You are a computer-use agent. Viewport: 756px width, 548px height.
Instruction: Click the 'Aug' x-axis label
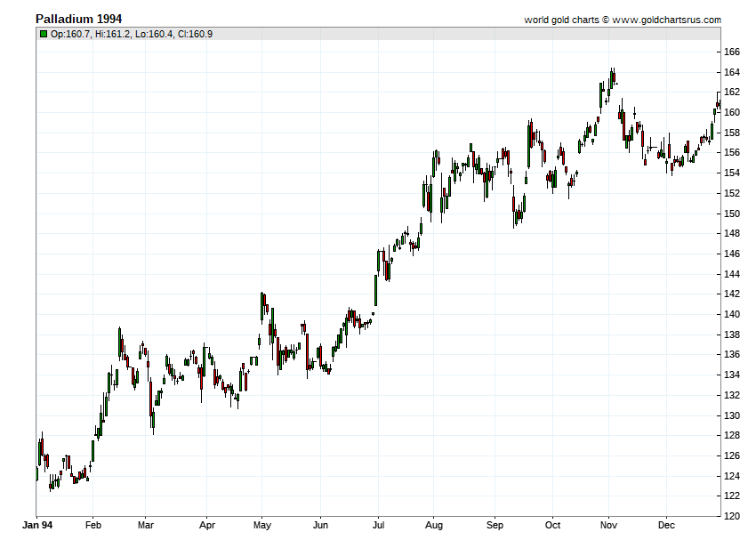[433, 526]
